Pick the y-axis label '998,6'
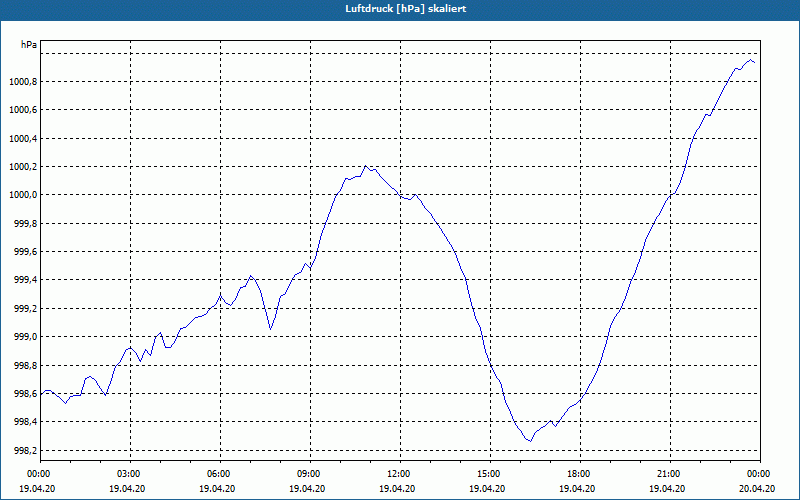Image resolution: width=800 pixels, height=500 pixels. 25,393
